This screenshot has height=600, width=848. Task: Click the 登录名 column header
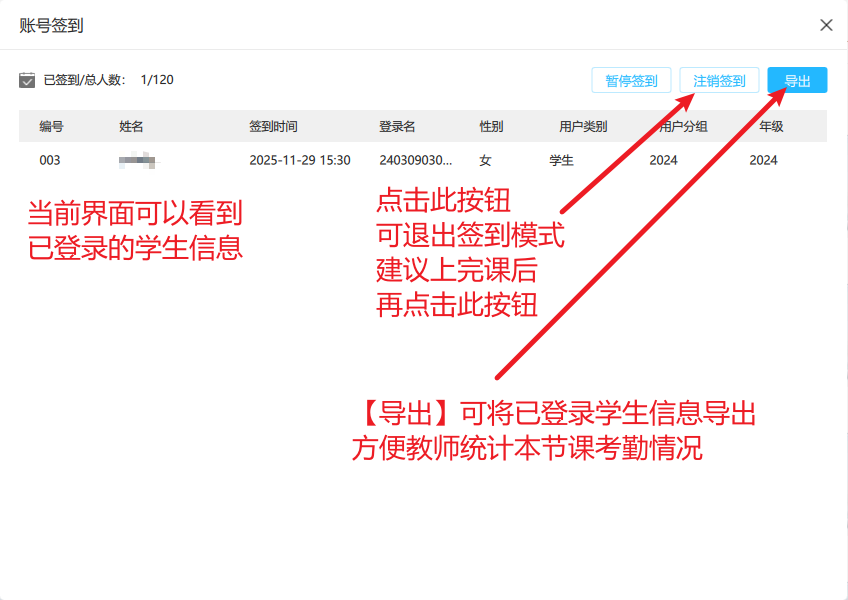(x=397, y=127)
